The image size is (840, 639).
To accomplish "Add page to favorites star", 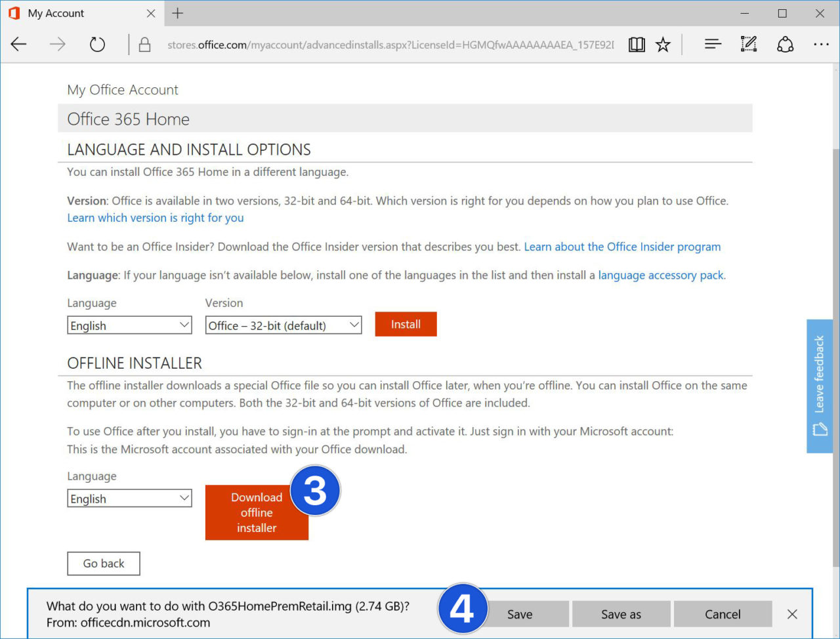I will pyautogui.click(x=663, y=44).
